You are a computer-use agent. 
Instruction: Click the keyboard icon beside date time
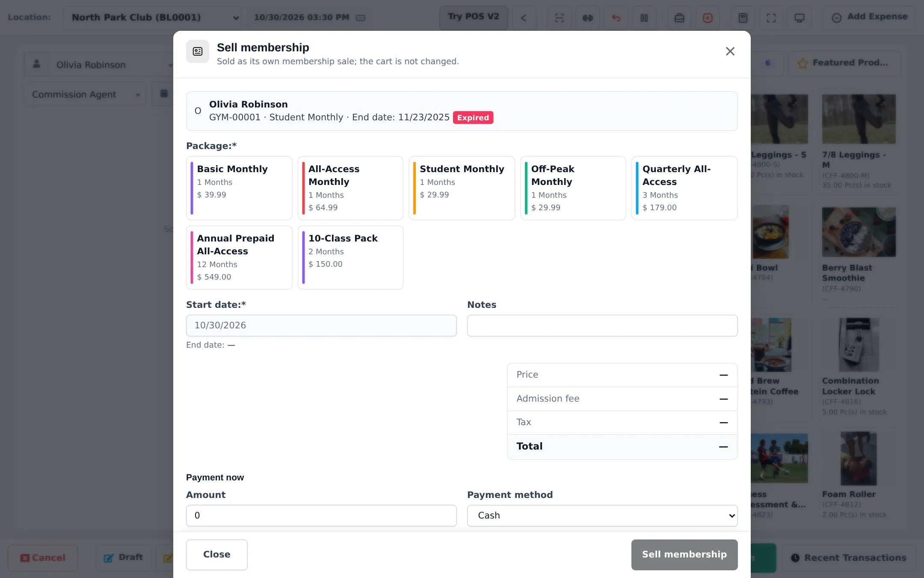(361, 18)
